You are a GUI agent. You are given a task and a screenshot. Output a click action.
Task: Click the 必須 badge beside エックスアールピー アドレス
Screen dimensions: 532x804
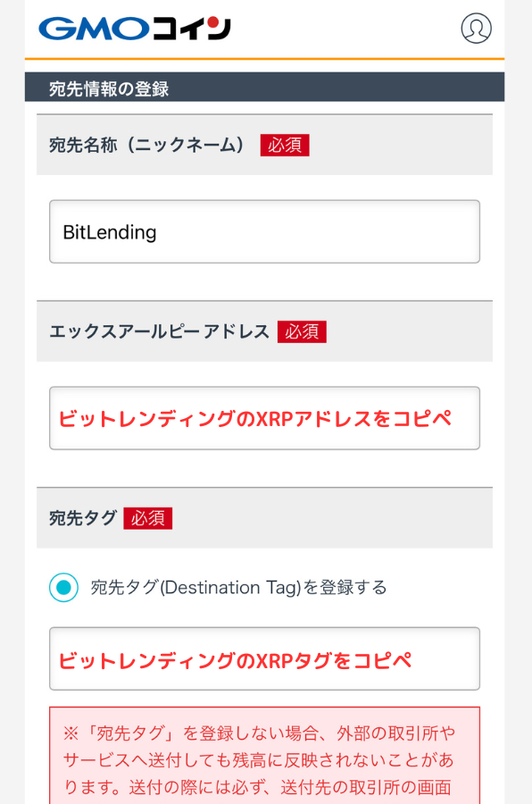click(302, 331)
